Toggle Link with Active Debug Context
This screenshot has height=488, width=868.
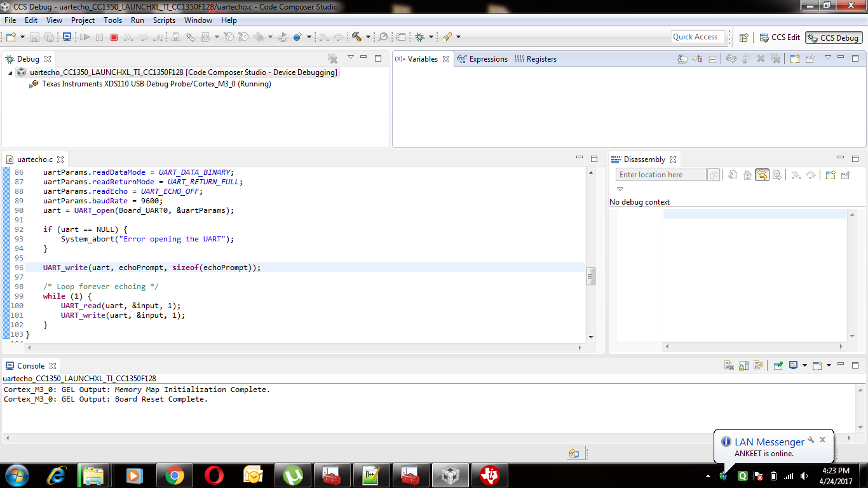[762, 175]
